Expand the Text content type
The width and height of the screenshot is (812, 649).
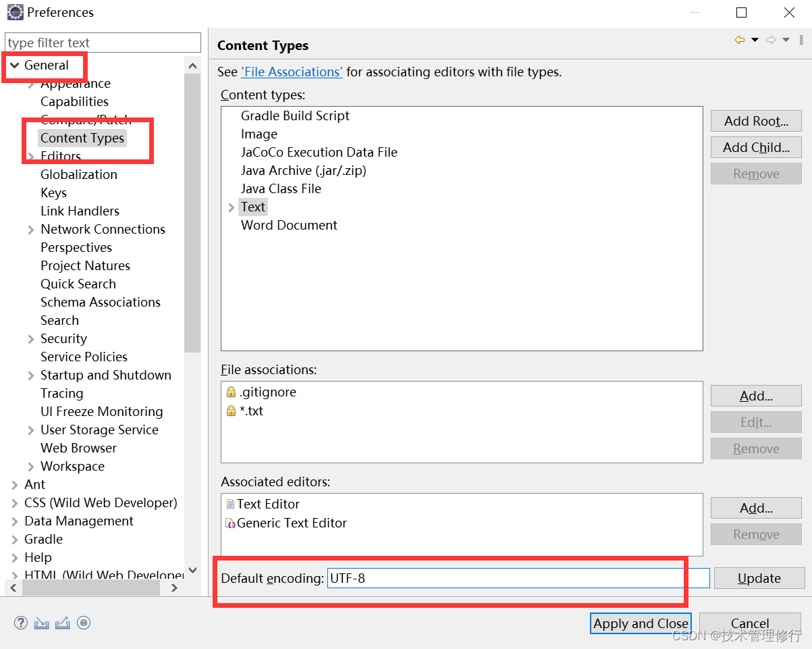coord(232,207)
